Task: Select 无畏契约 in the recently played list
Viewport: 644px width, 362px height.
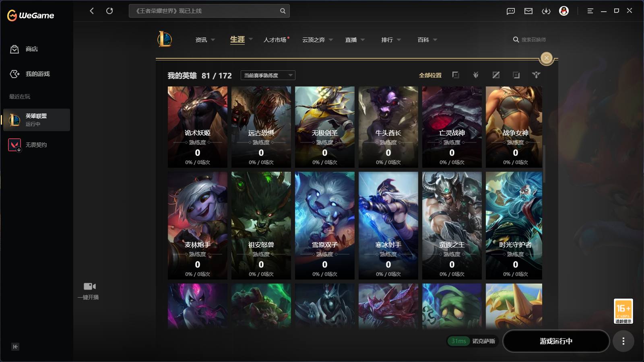Action: (28, 145)
